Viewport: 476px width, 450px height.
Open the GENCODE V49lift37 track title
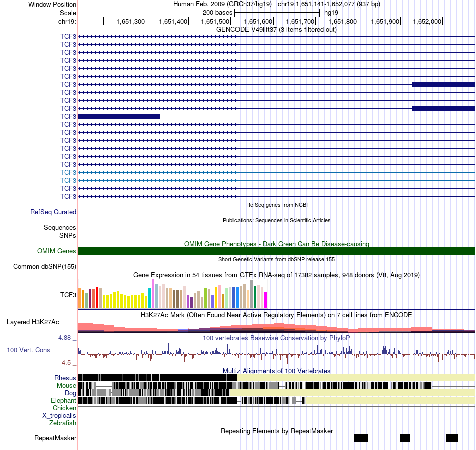(x=277, y=30)
